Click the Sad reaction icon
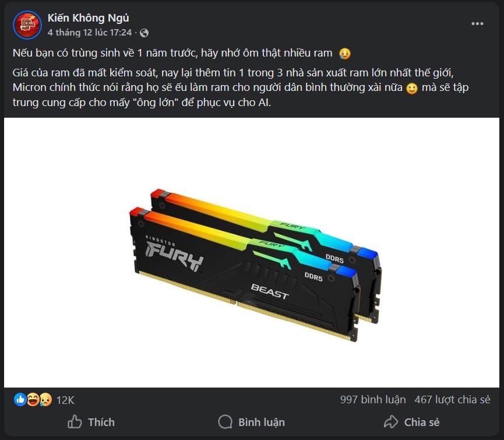The width and height of the screenshot is (504, 440). click(45, 400)
